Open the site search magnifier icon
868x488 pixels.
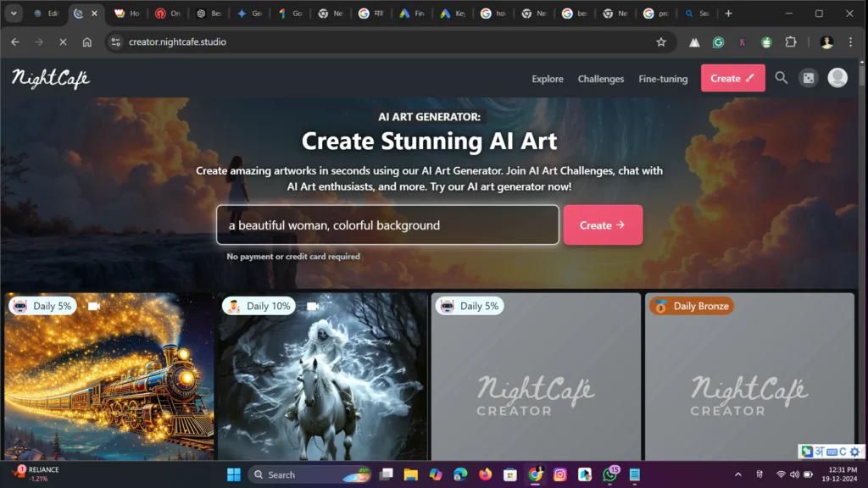(x=781, y=78)
